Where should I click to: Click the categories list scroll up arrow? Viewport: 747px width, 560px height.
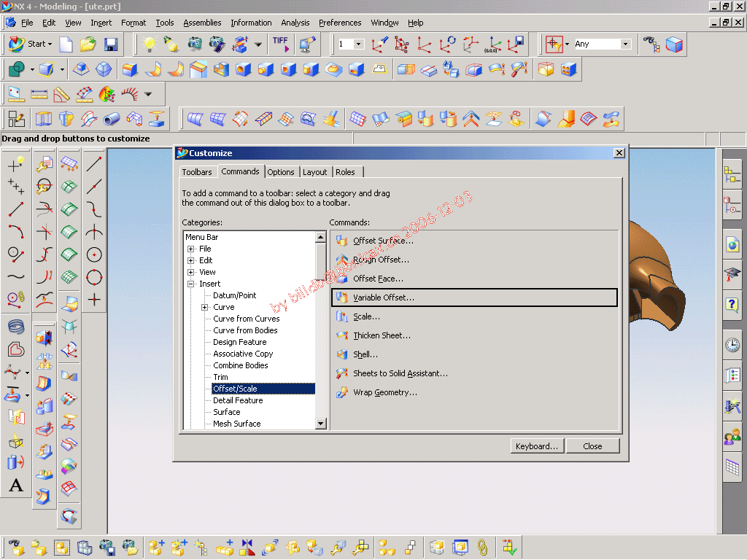click(x=321, y=237)
